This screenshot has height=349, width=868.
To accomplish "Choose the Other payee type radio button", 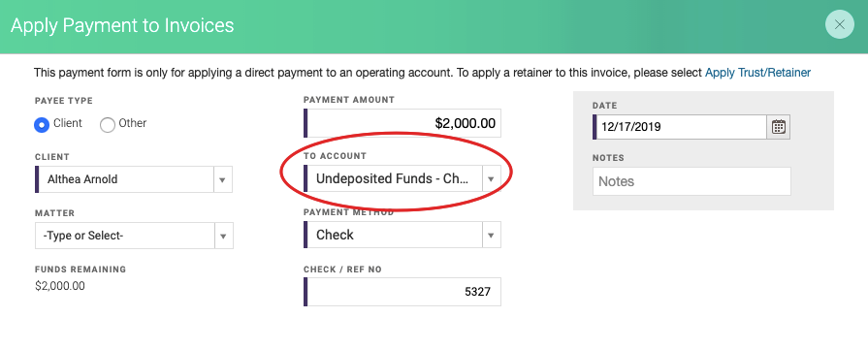I will (x=108, y=124).
